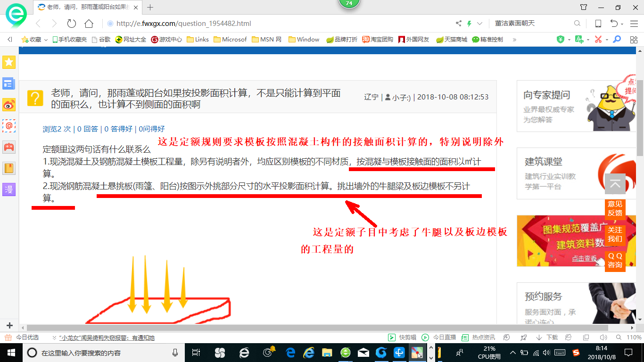Image resolution: width=644 pixels, height=362 pixels.
Task: Open 淘宝团购 bookmark
Action: 377,40
